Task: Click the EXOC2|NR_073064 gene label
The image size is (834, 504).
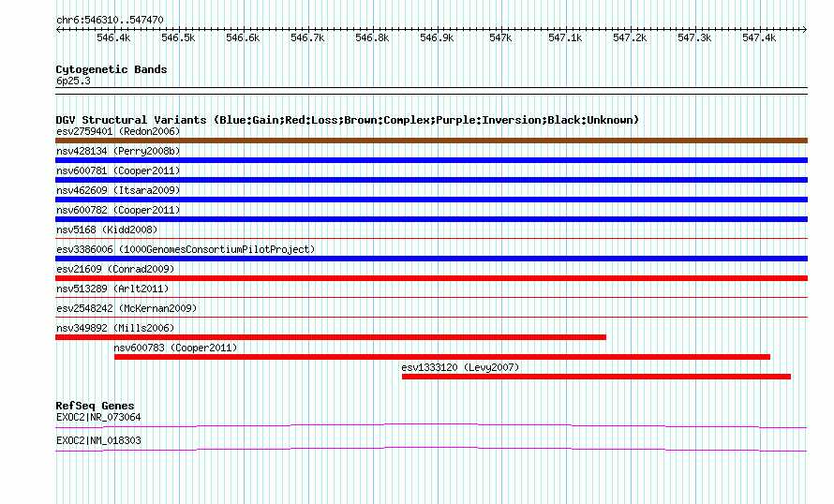Action: (98, 417)
